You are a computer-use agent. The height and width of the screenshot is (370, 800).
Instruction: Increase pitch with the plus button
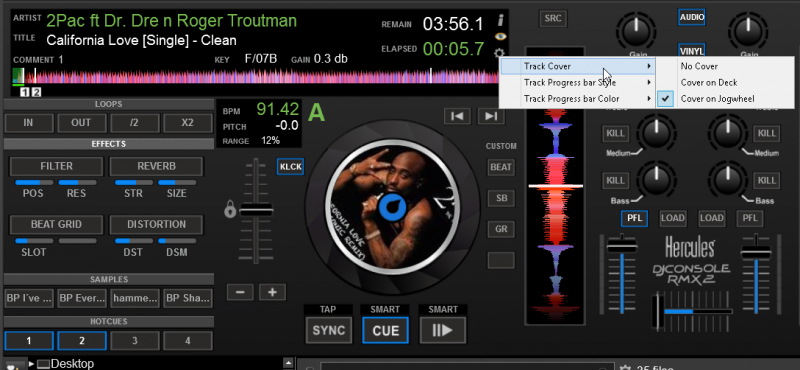point(272,292)
